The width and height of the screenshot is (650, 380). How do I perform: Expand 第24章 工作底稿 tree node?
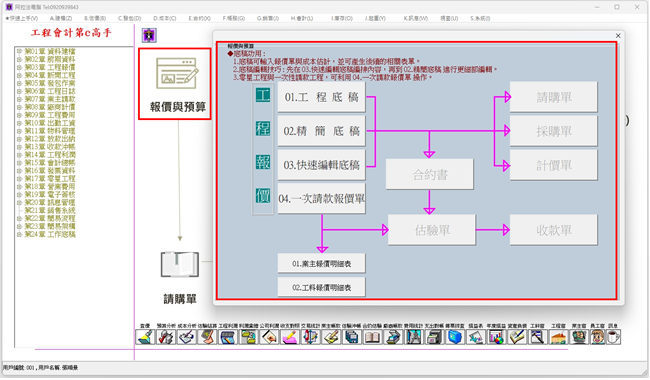[19, 235]
